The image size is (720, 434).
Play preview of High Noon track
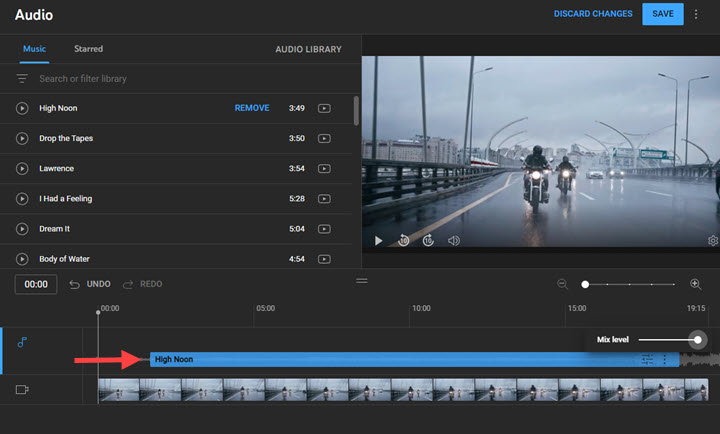coord(22,108)
